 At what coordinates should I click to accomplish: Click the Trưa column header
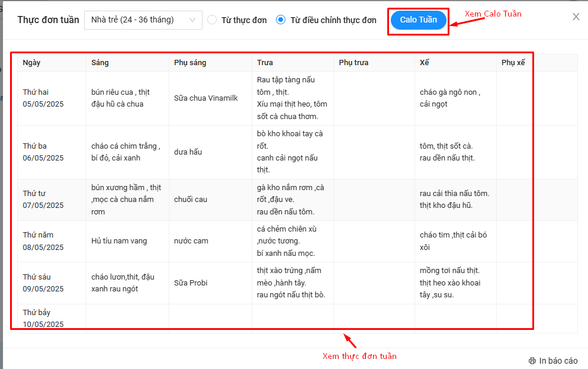tap(265, 63)
